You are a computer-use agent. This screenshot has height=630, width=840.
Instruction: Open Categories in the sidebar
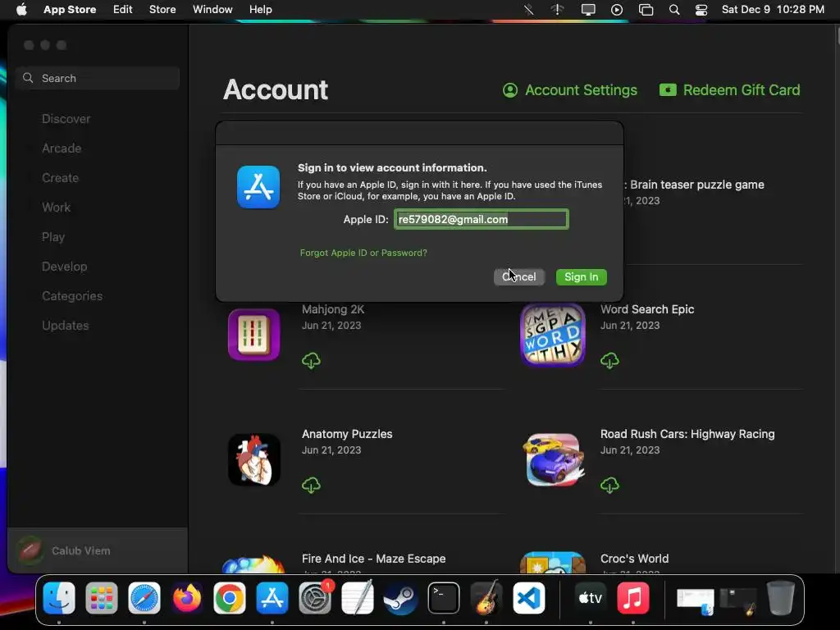tap(72, 295)
